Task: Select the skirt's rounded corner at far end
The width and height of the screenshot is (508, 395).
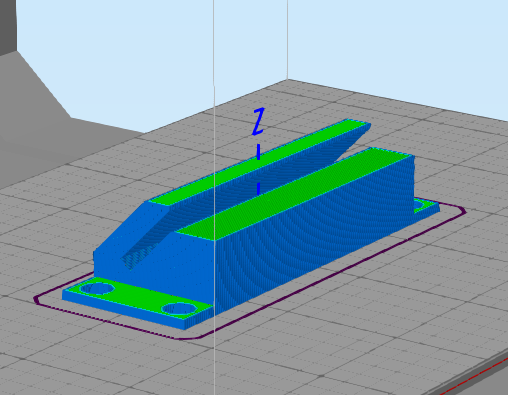Action: tap(461, 211)
